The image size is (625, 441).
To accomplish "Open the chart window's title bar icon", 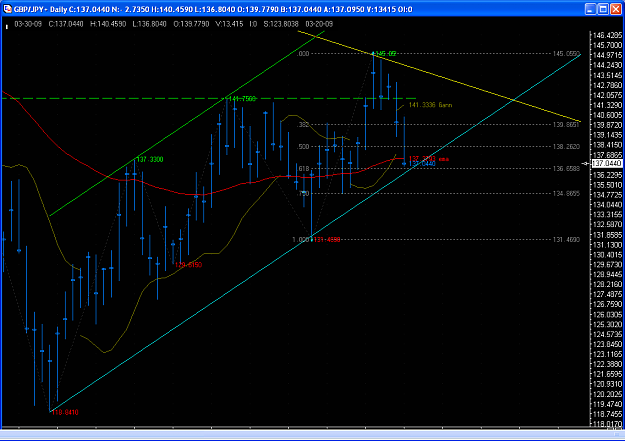I will [7, 9].
